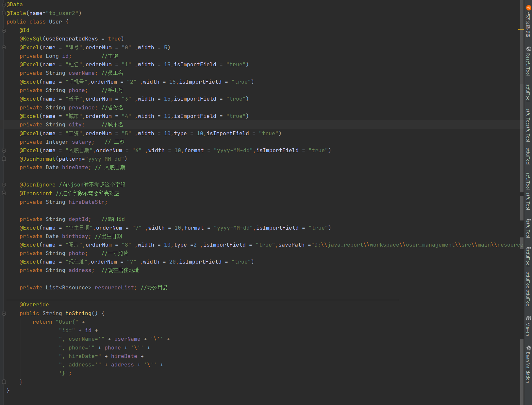This screenshot has width=532, height=405.
Task: Click the userName field name
Action: click(82, 73)
